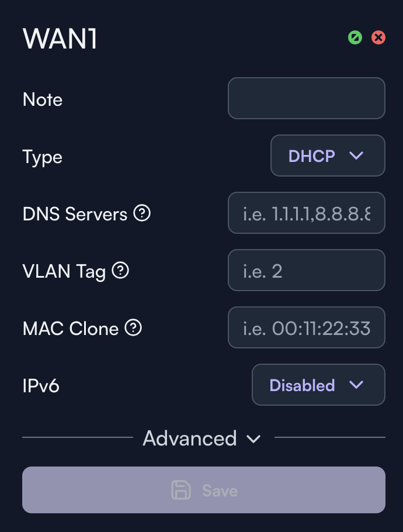Click the WAN1 panel title
The image size is (403, 532).
[x=60, y=39]
